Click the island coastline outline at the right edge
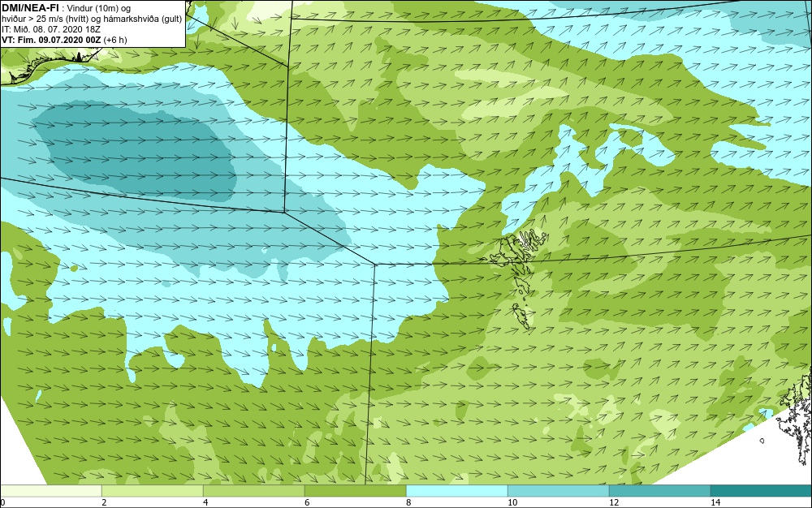 point(795,416)
